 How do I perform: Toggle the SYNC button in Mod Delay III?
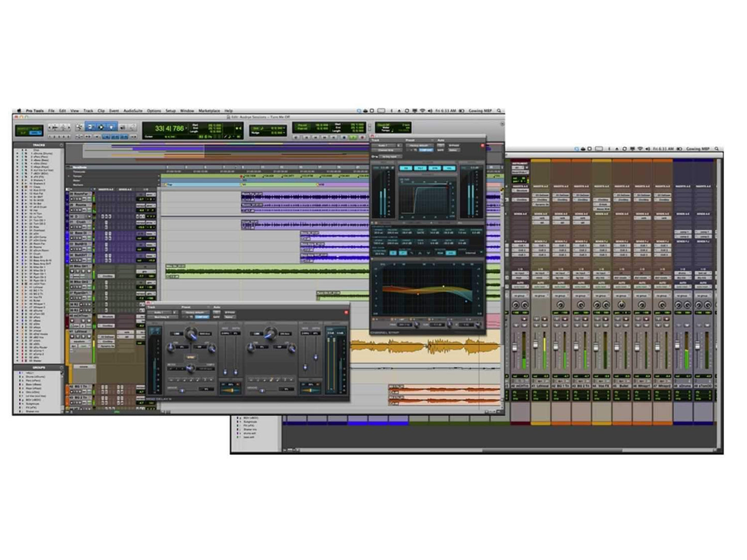pos(191,357)
